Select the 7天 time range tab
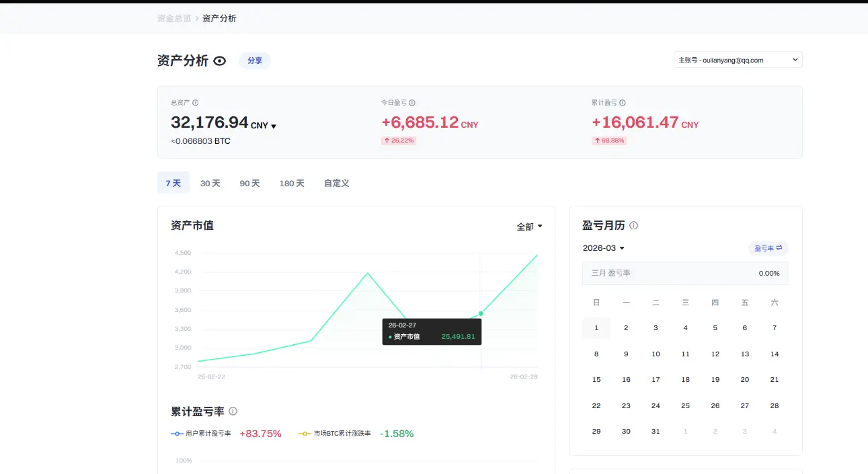The width and height of the screenshot is (868, 474). (173, 183)
